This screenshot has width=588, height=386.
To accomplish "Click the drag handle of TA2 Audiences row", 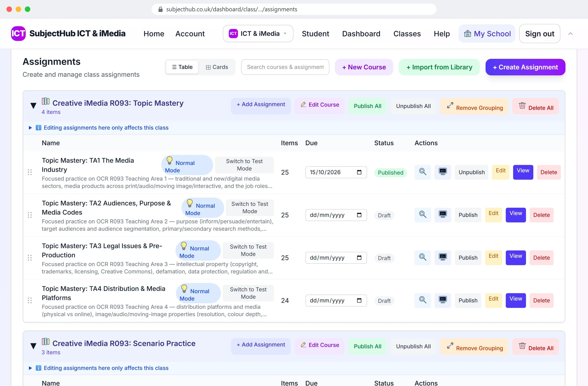I will click(30, 215).
